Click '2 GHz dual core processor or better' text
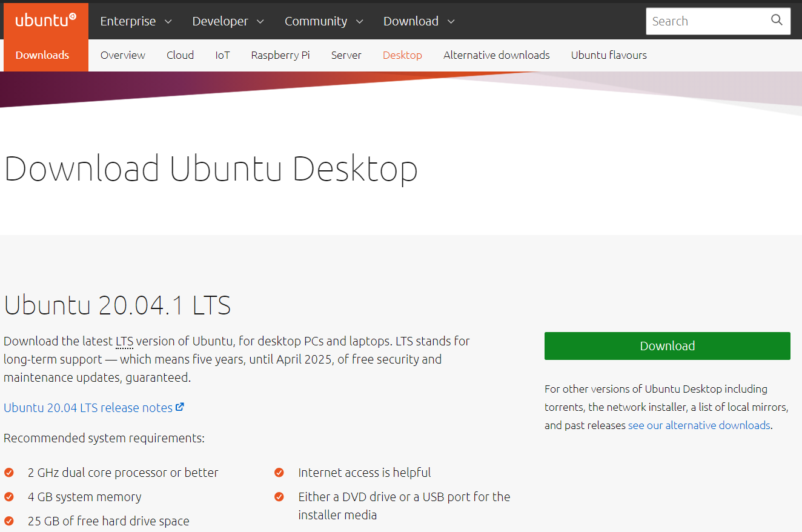 [x=123, y=473]
